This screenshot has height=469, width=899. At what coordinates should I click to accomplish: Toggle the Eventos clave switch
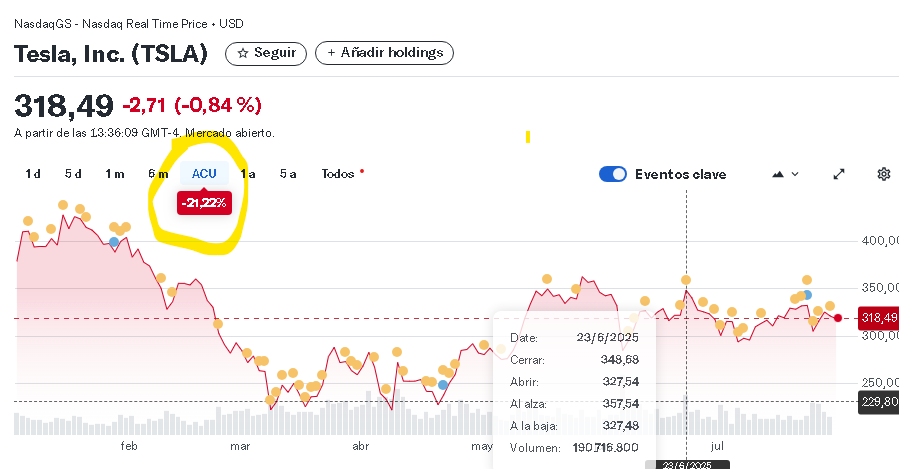click(612, 174)
